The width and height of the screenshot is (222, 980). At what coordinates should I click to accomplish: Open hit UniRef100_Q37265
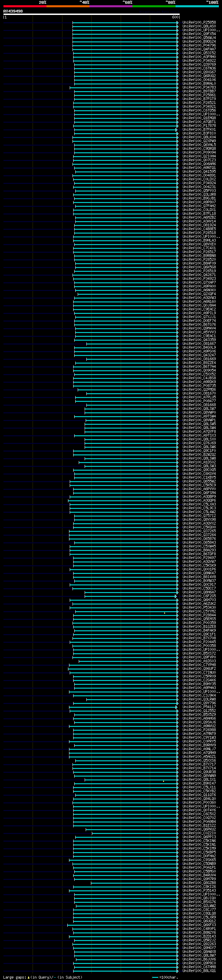click(x=199, y=531)
